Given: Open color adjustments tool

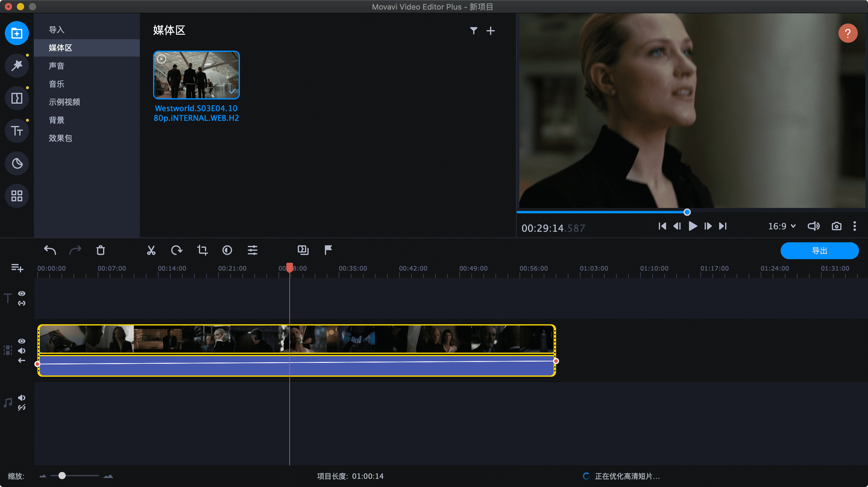Looking at the screenshot, I should [x=227, y=250].
